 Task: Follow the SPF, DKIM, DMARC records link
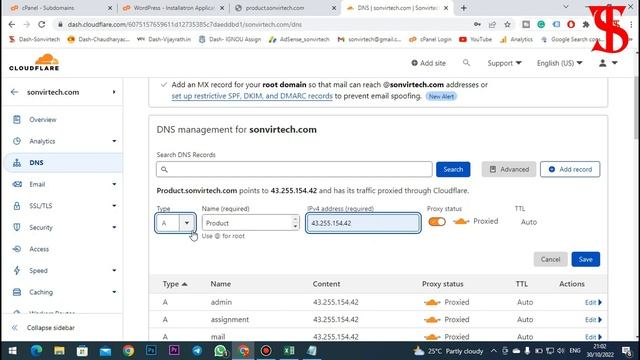coord(252,96)
